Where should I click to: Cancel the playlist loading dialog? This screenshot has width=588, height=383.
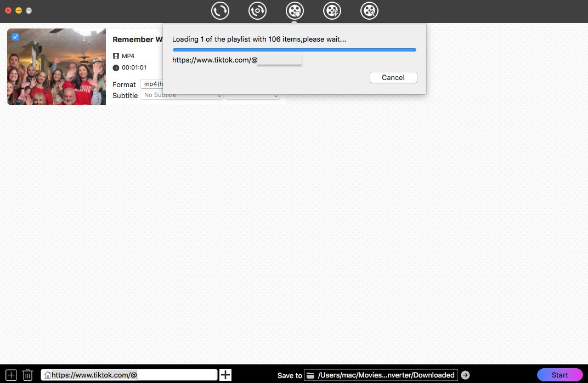[393, 78]
